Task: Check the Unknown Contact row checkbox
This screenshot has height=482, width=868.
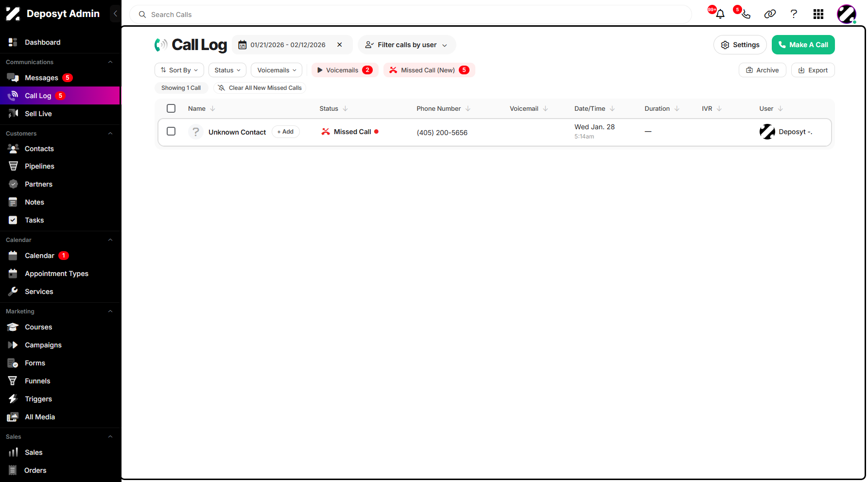Action: [171, 131]
